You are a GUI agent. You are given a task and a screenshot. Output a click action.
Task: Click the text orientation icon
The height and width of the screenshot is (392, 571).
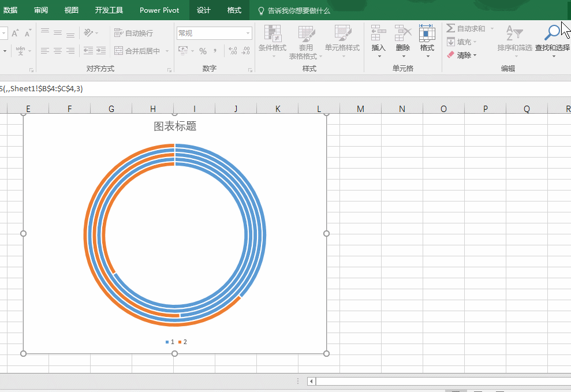[88, 33]
